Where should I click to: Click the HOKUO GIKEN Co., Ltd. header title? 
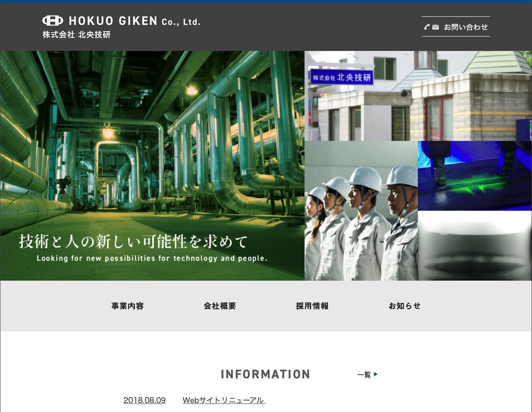(x=135, y=21)
